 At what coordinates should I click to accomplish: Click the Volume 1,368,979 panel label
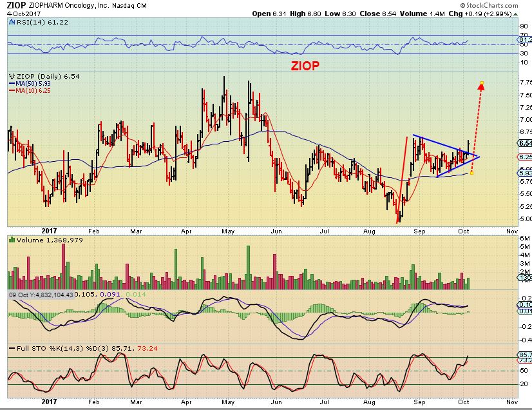[x=50, y=240]
